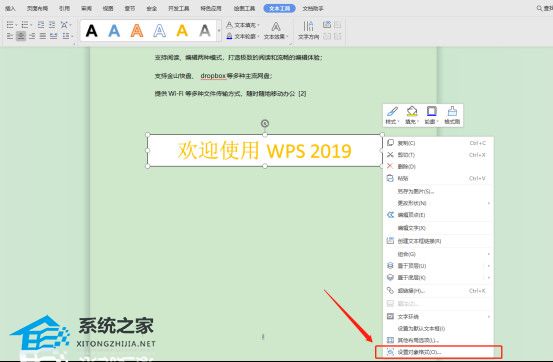Switch to the 绘图工具 Drawing Tools tab
Screen dimensions: 553x362
(x=244, y=8)
